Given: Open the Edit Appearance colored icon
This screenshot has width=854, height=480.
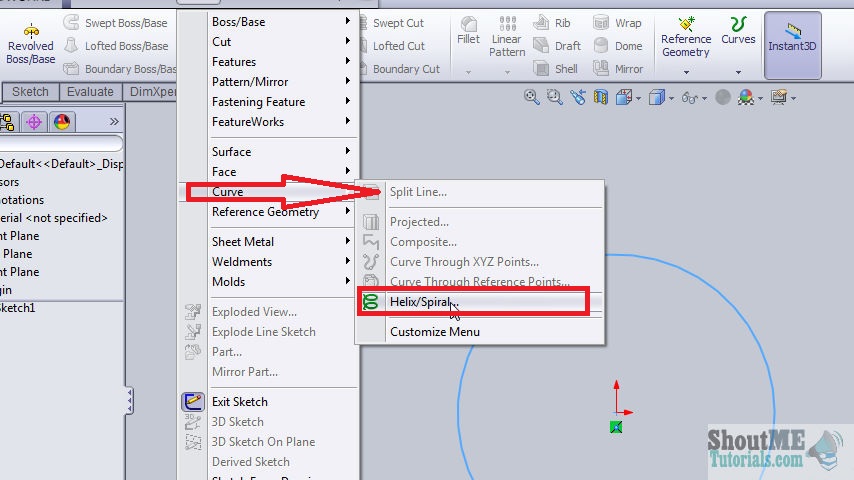Looking at the screenshot, I should pyautogui.click(x=746, y=98).
